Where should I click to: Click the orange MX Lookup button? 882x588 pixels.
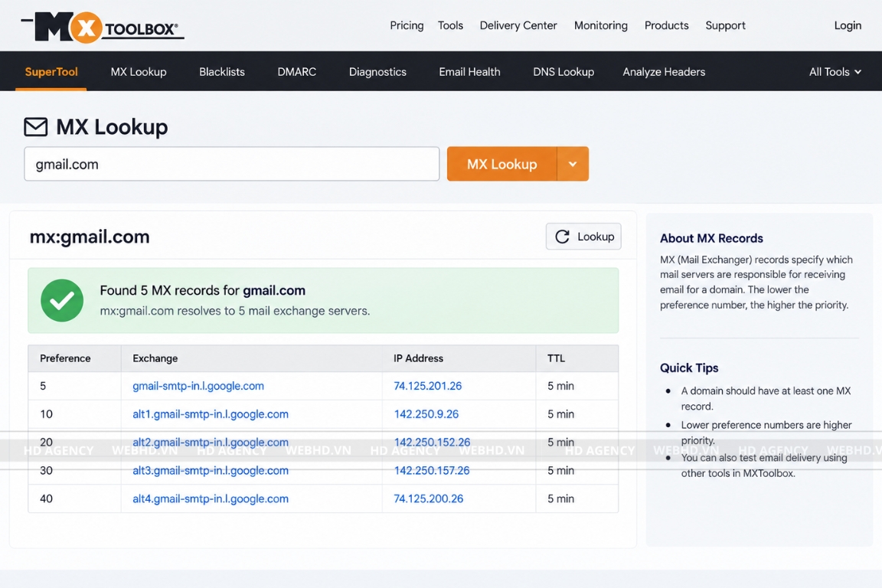pyautogui.click(x=501, y=164)
